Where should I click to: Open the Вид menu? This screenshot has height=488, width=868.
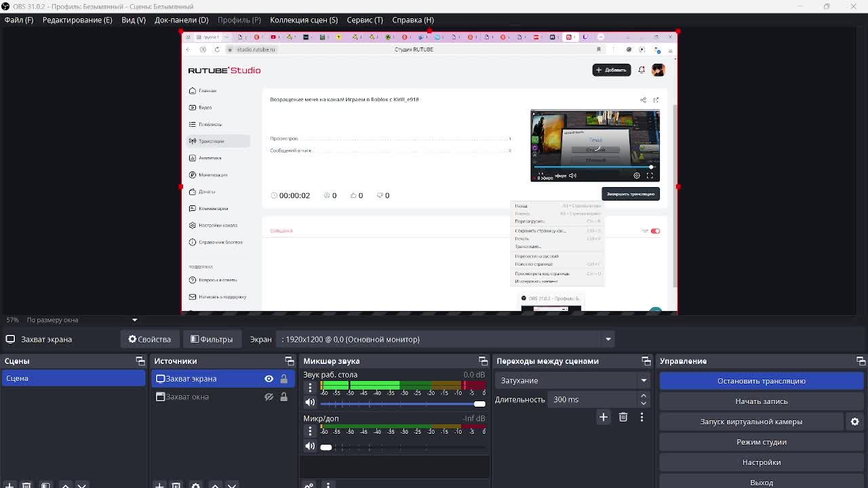134,20
